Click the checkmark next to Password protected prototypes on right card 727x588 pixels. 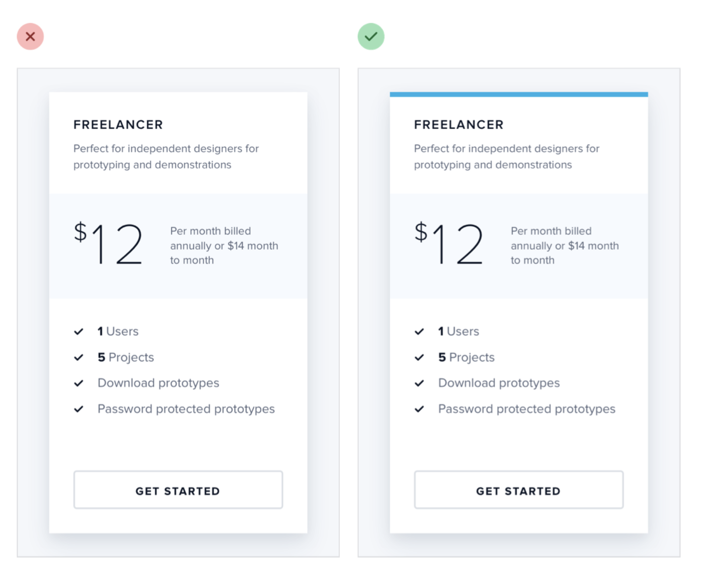coord(420,409)
